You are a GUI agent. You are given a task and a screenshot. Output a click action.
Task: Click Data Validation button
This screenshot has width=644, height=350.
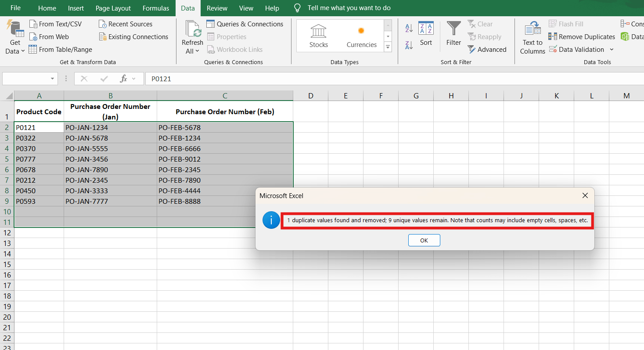pos(576,50)
